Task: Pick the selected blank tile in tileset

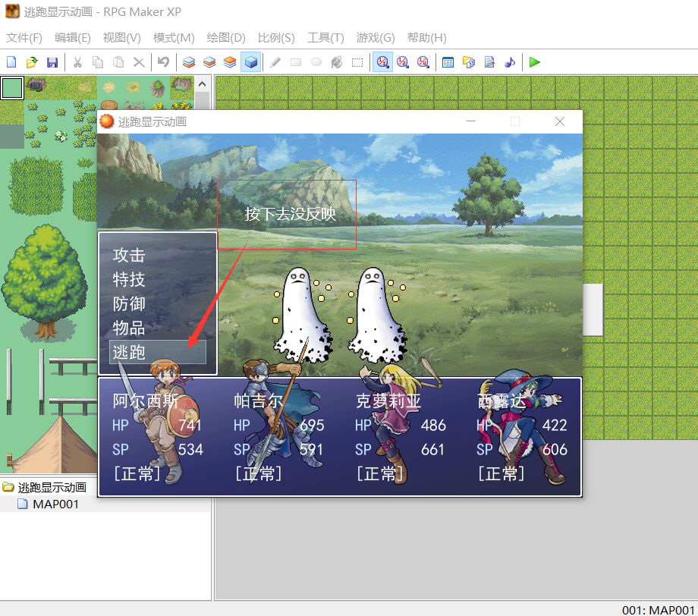Action: tap(12, 88)
